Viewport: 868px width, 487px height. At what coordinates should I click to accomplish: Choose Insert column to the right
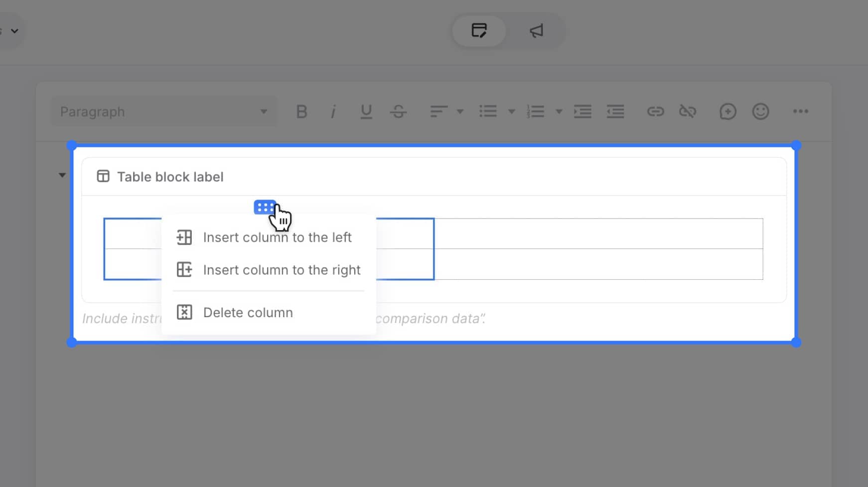coord(269,270)
